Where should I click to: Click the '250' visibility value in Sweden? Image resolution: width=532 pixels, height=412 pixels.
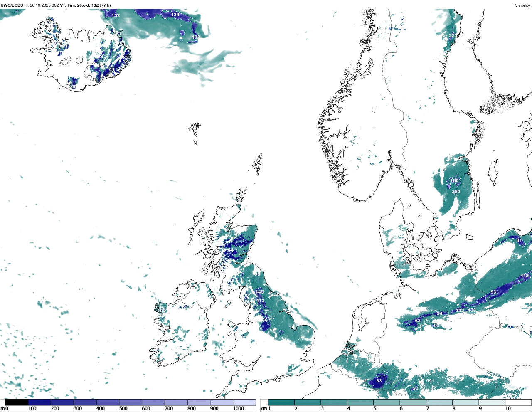(456, 192)
